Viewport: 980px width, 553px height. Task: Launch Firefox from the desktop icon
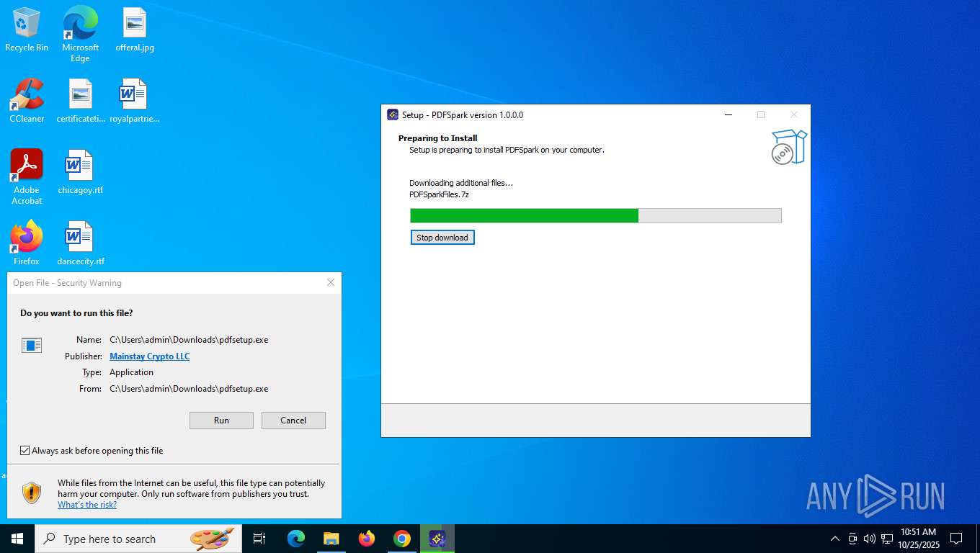click(x=27, y=243)
